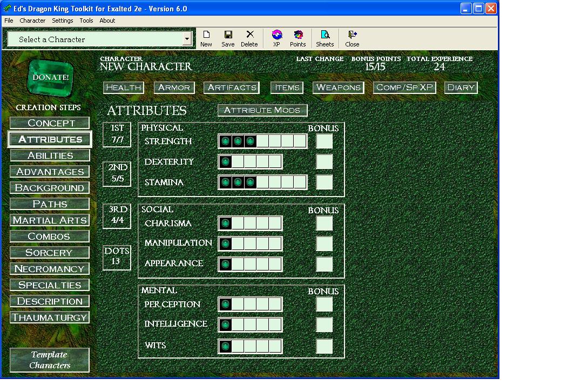The image size is (588, 392).
Task: Open the Sheets toolbar icon
Action: click(325, 39)
